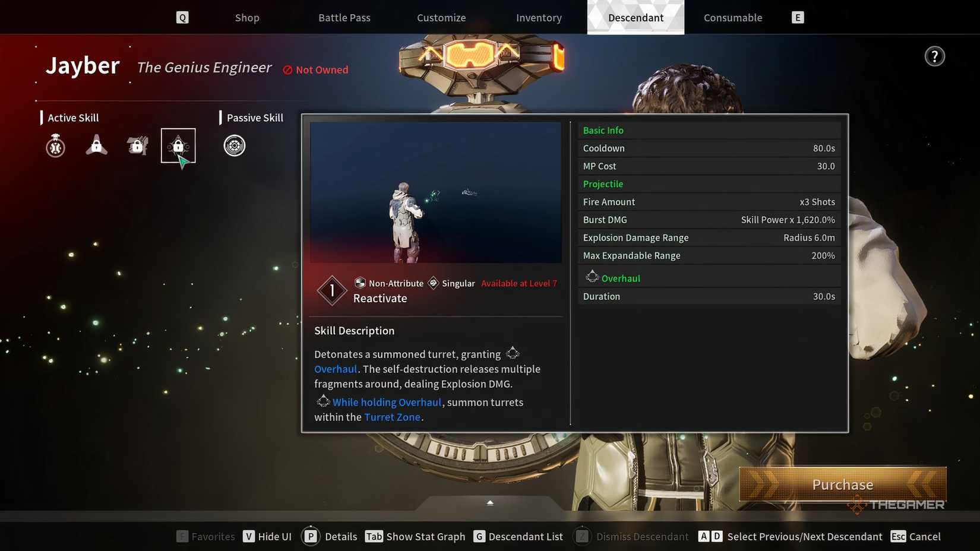Viewport: 980px width, 551px height.
Task: Select the second locked active skill icon
Action: point(96,145)
